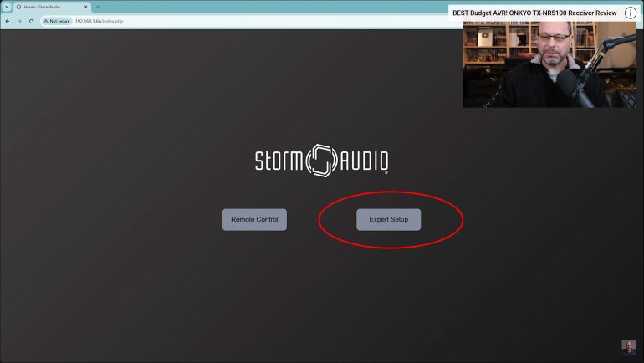Go back in browser history
This screenshot has width=644, height=363.
point(8,21)
